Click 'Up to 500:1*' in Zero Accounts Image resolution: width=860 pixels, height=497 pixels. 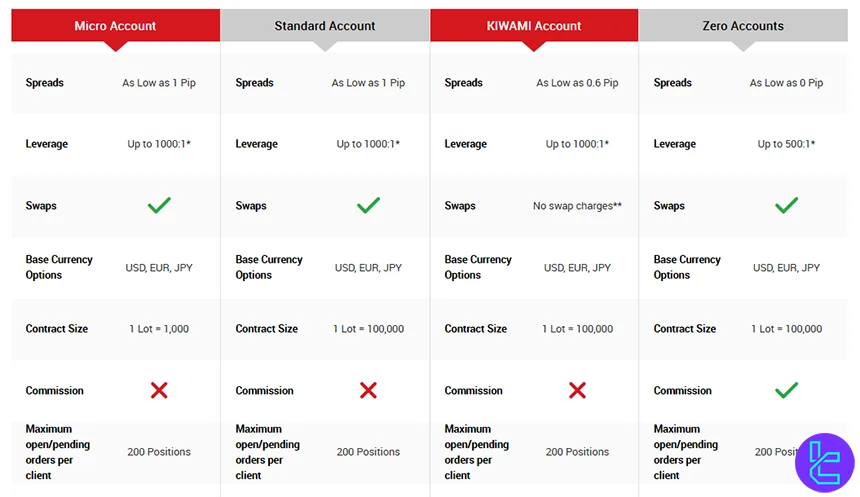787,144
